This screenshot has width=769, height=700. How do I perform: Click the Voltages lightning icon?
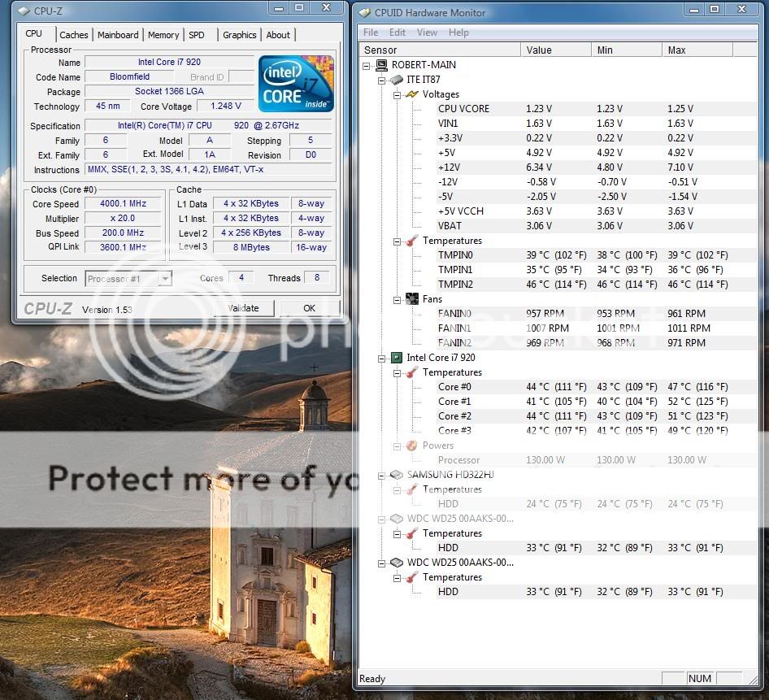[412, 94]
